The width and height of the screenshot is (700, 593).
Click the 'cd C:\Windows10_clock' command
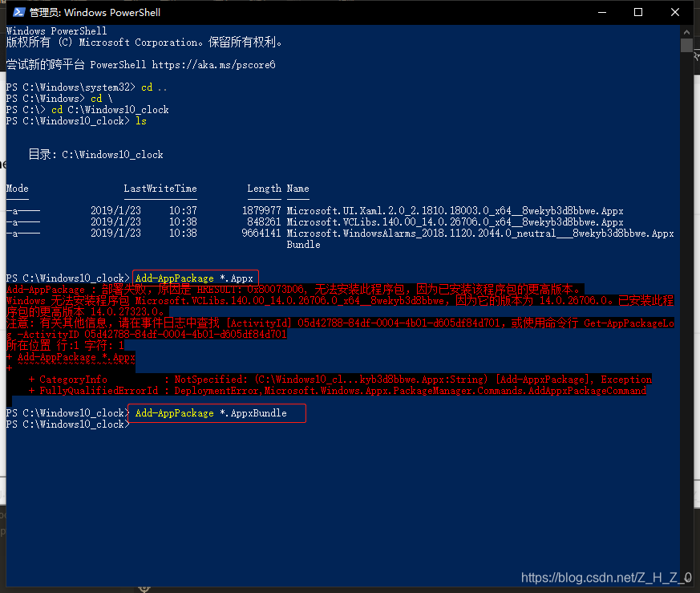click(110, 110)
